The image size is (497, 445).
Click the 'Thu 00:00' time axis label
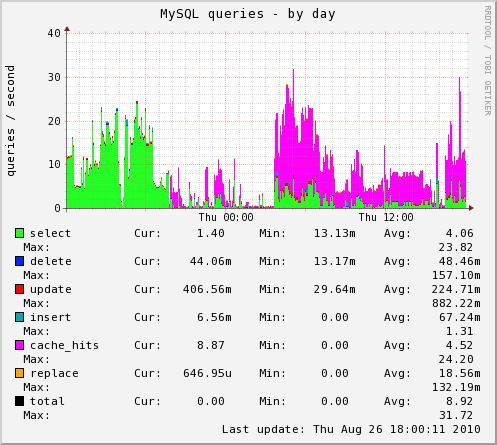click(x=226, y=217)
